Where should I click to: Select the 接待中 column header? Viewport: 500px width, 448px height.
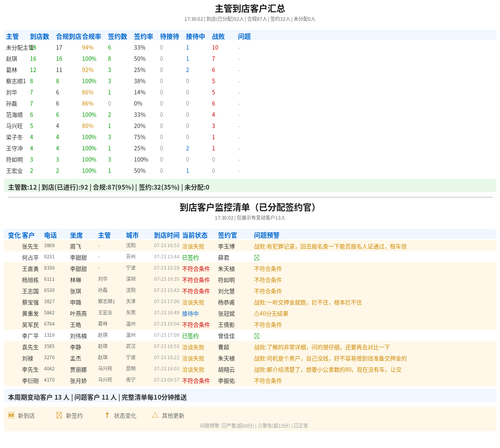point(195,36)
